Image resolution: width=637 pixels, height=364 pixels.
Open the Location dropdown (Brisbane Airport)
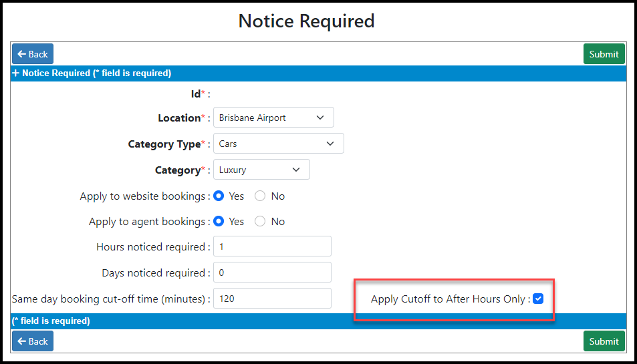[x=273, y=118]
